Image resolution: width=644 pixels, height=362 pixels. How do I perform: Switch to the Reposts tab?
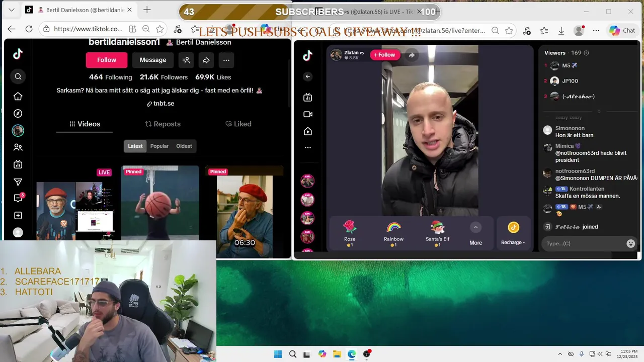point(163,124)
